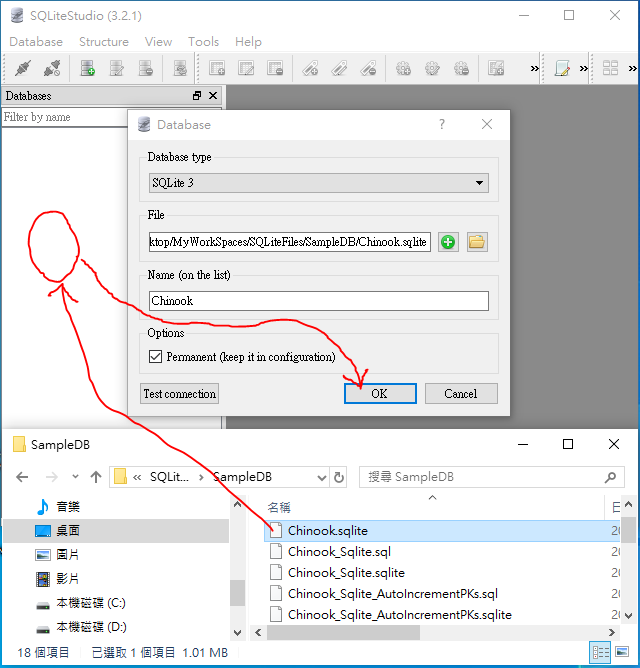Open address bar history dropdown in SampleDB window

pos(322,478)
